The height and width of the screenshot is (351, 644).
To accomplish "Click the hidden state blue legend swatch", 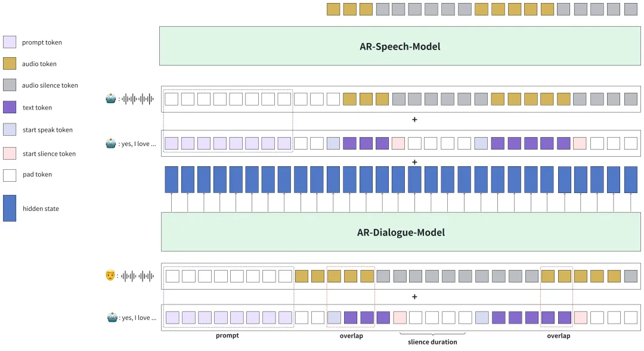I will point(10,208).
